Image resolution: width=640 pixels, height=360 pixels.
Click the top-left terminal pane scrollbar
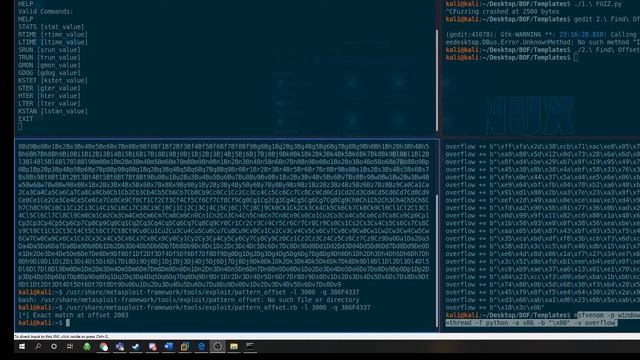437,80
